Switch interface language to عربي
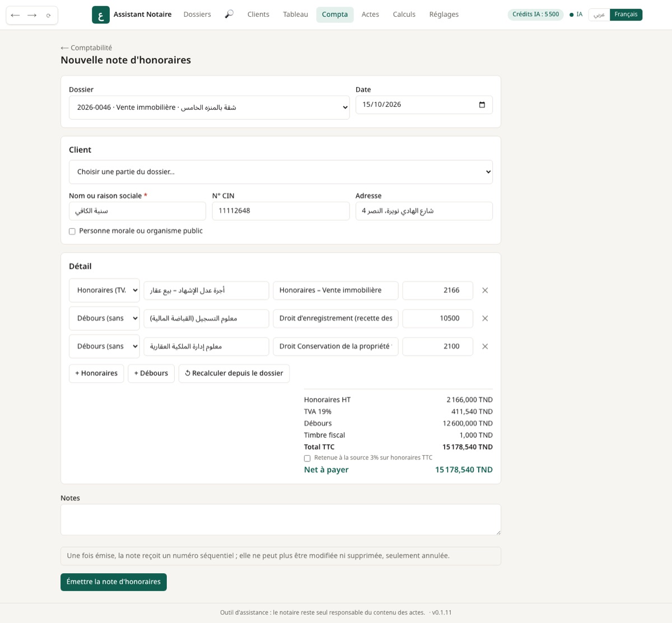This screenshot has height=623, width=672. click(599, 15)
